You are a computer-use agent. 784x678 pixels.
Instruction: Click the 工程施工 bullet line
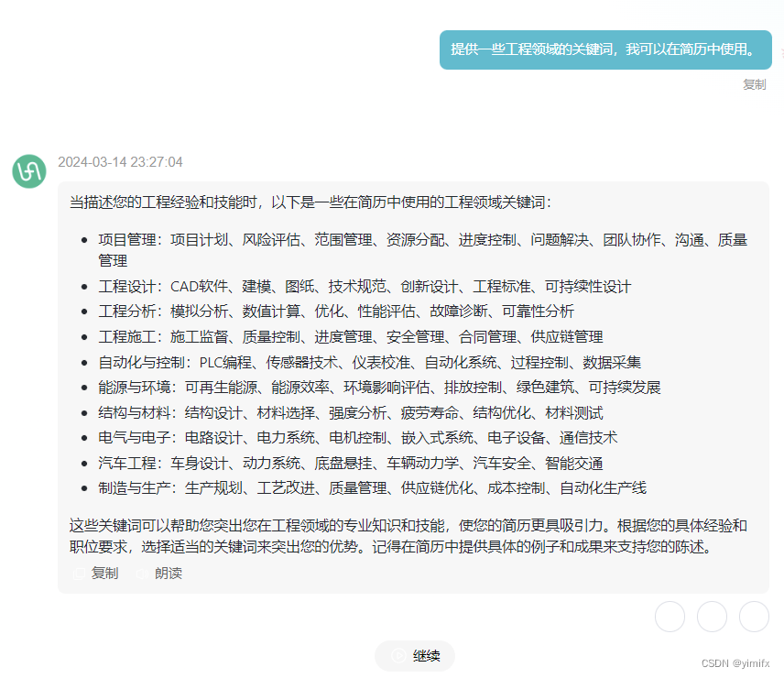coord(351,336)
